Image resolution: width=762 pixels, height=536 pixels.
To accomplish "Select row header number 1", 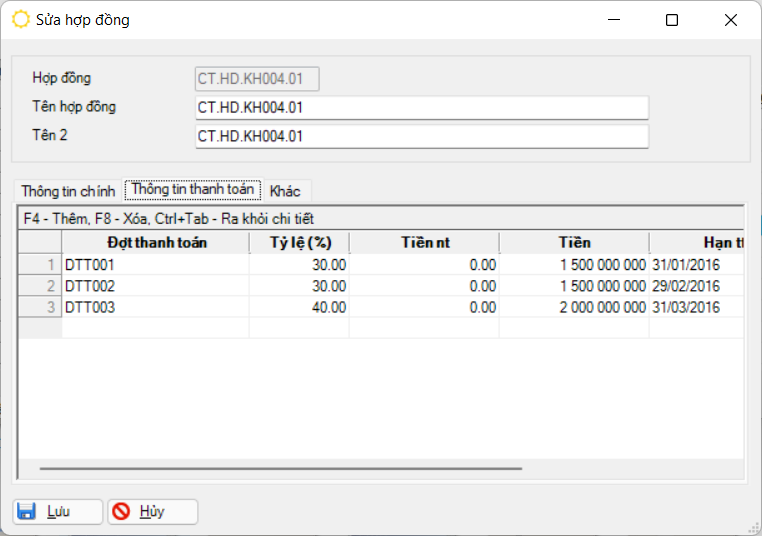I will point(40,265).
